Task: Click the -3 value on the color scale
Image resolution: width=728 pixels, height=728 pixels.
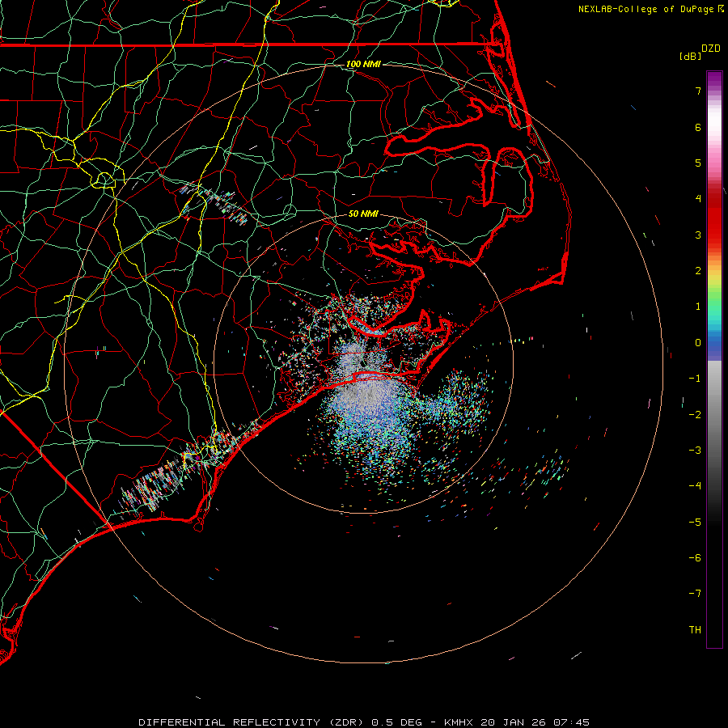Action: (x=695, y=451)
